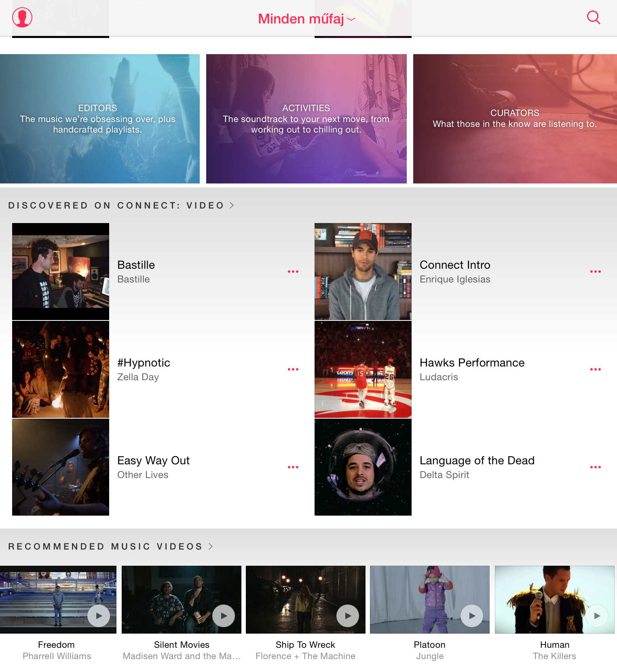The height and width of the screenshot is (672, 617).
Task: Open the ACTIVITIES banner
Action: (306, 119)
